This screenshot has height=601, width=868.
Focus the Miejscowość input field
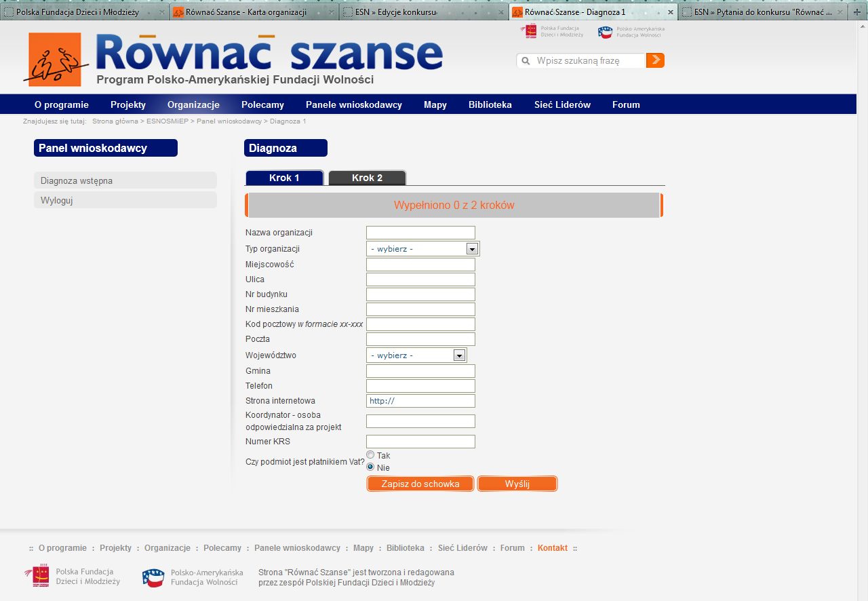pyautogui.click(x=420, y=265)
